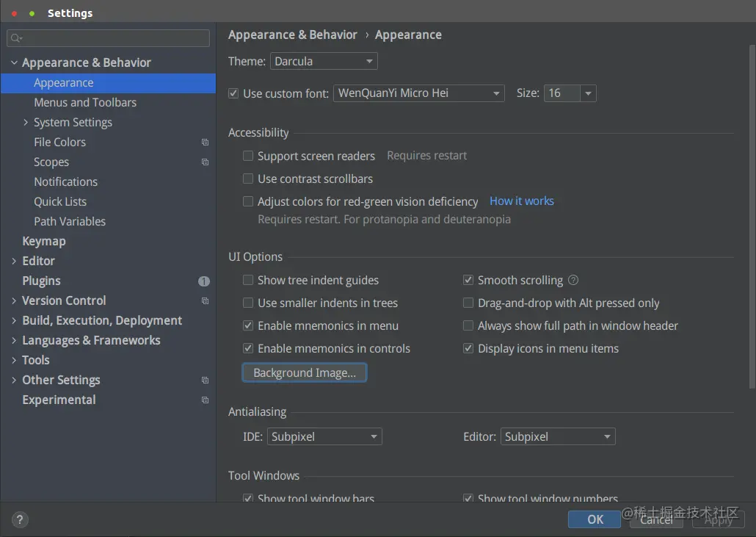Open the Editor antialiasing dropdown
Image resolution: width=756 pixels, height=537 pixels.
pos(558,436)
